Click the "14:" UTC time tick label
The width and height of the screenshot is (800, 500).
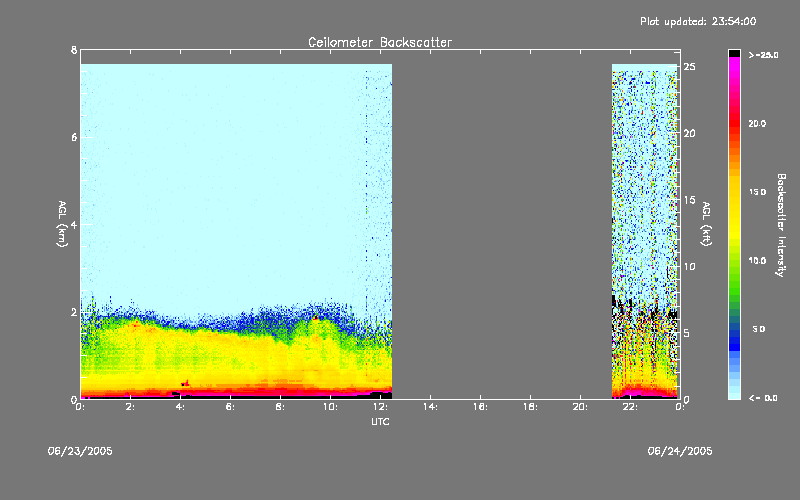430,407
